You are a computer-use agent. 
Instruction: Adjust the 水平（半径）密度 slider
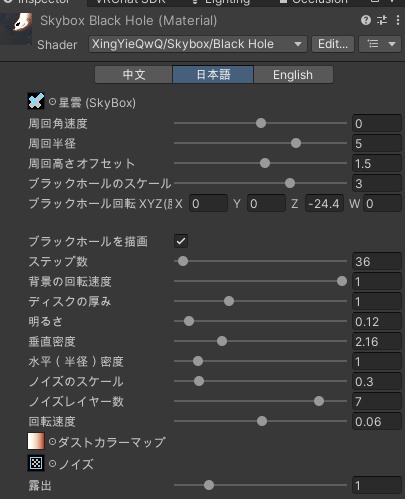pos(260,361)
